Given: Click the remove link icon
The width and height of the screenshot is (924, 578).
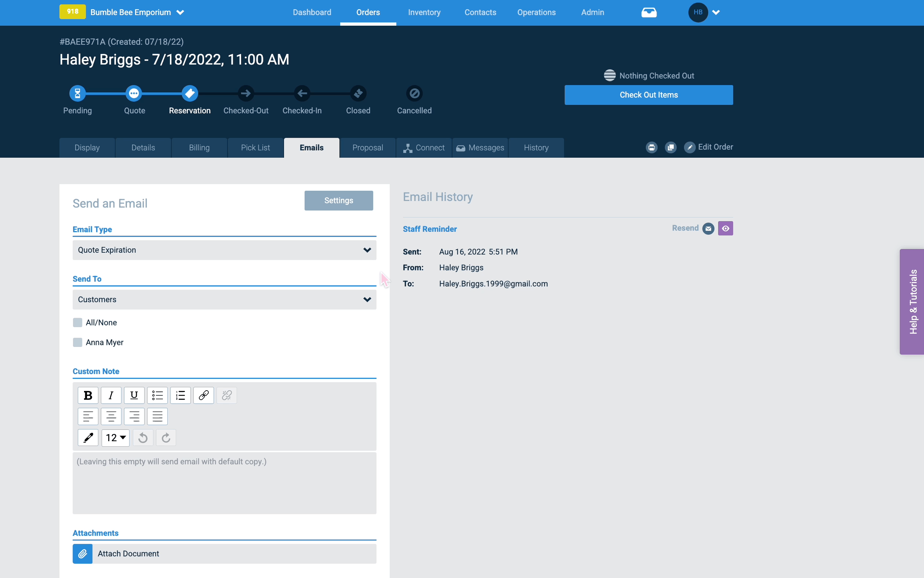Looking at the screenshot, I should [227, 395].
